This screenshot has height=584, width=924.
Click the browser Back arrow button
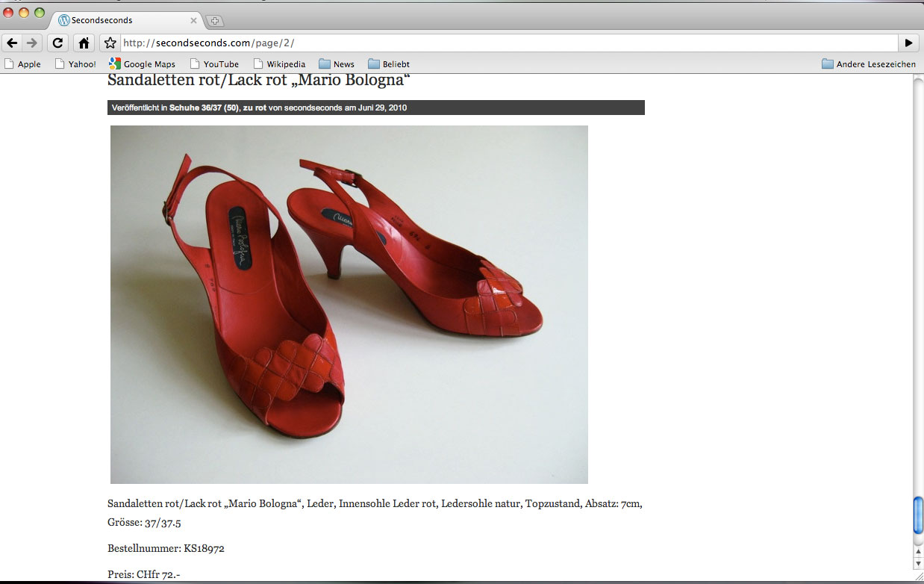12,43
